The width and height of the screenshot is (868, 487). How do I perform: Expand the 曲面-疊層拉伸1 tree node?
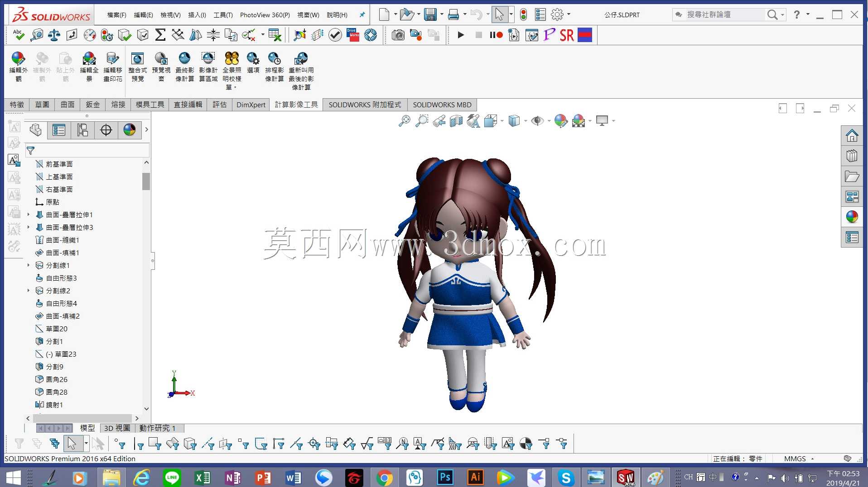click(29, 215)
